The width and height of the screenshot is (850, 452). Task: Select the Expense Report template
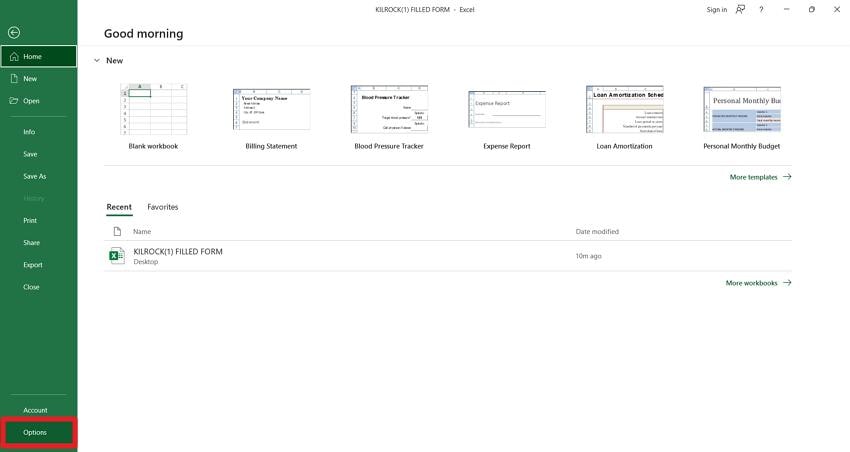pos(507,109)
